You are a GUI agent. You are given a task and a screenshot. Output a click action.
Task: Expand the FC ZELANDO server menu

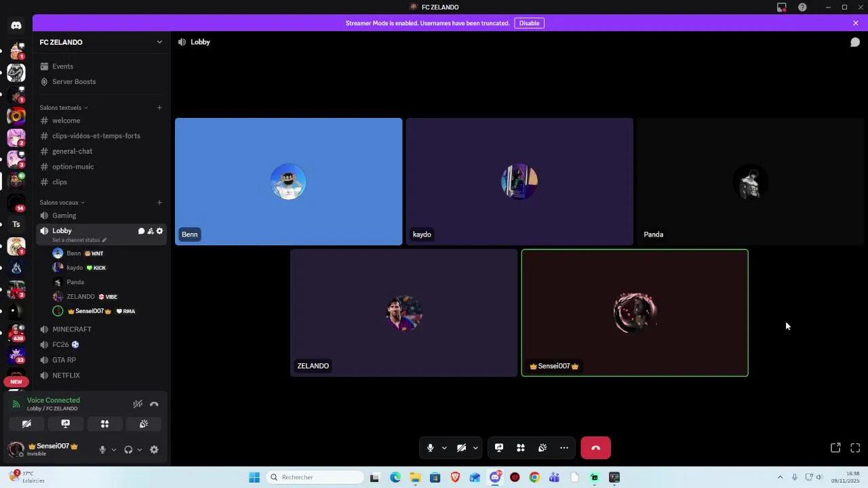159,42
